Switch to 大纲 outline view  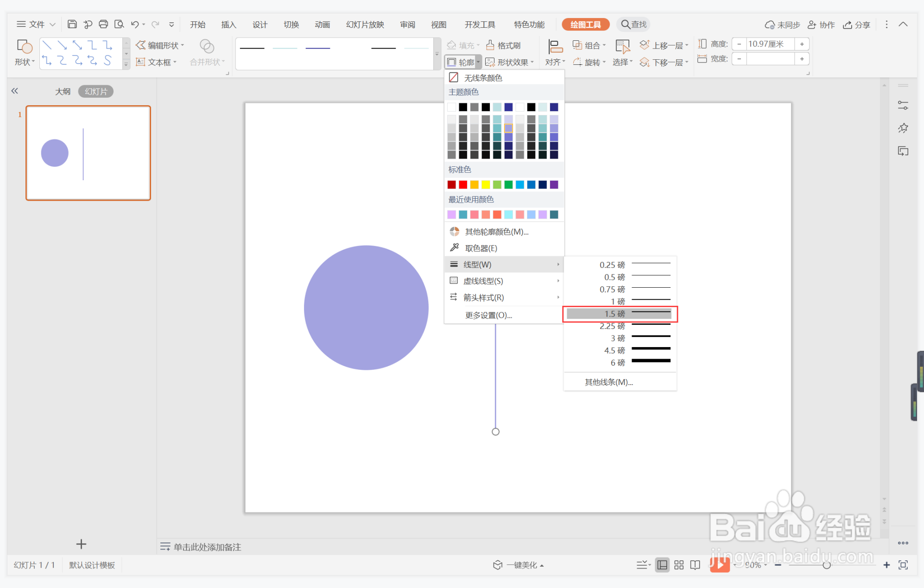click(63, 91)
